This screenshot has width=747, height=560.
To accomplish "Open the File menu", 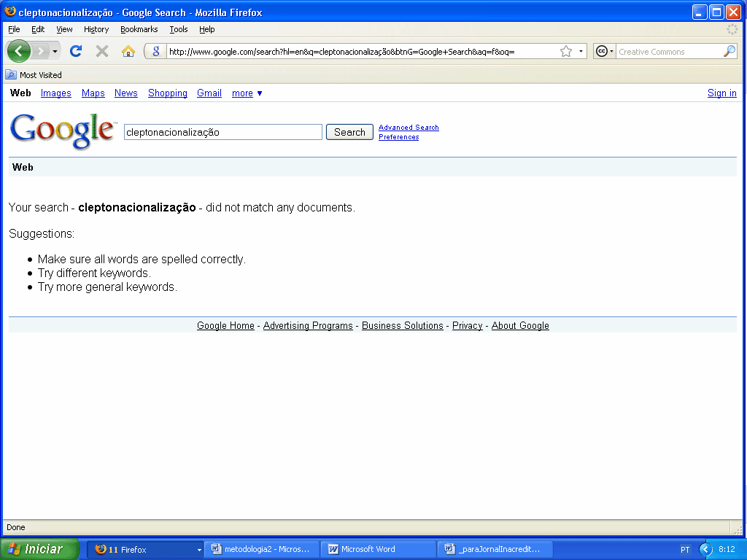I will (x=15, y=29).
